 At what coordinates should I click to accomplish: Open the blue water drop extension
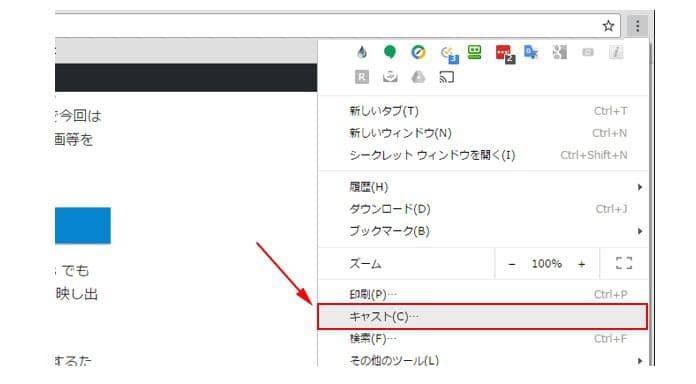pos(362,52)
